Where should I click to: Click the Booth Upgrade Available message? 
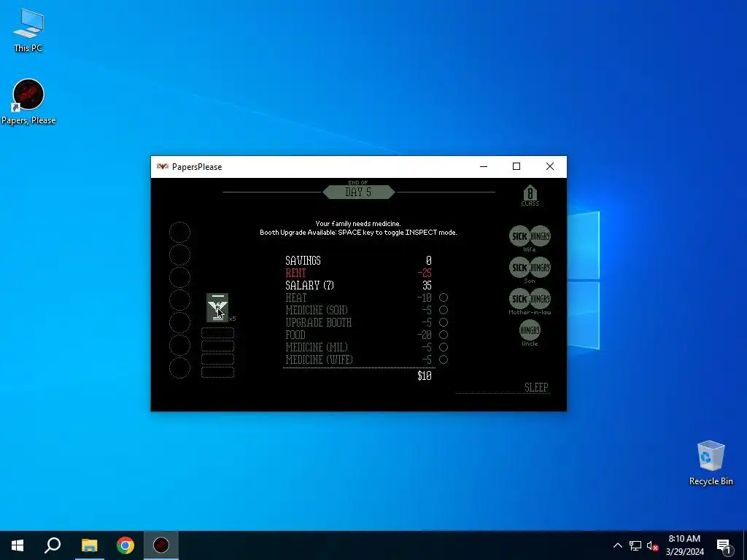click(x=358, y=233)
